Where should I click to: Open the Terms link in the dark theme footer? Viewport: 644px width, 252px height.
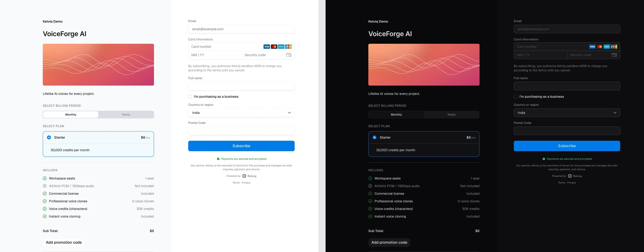tap(562, 183)
